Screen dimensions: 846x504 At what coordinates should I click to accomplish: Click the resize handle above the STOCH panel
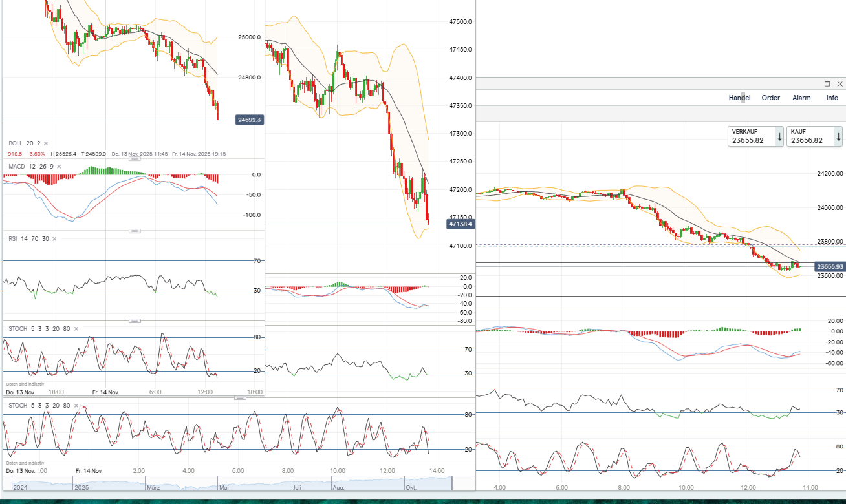click(x=135, y=320)
